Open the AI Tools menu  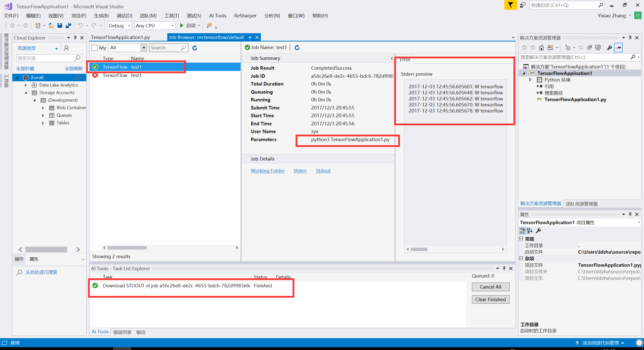tap(218, 16)
